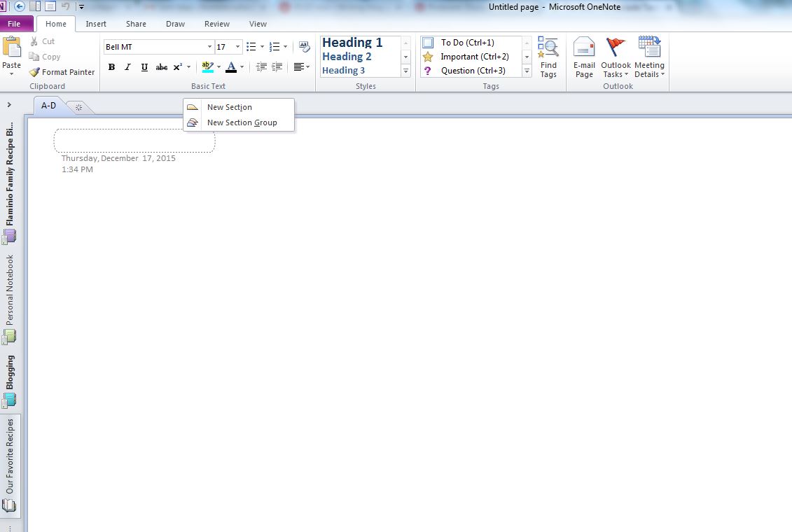Apply the Heading 3 style
The height and width of the screenshot is (532, 792).
[x=343, y=71]
